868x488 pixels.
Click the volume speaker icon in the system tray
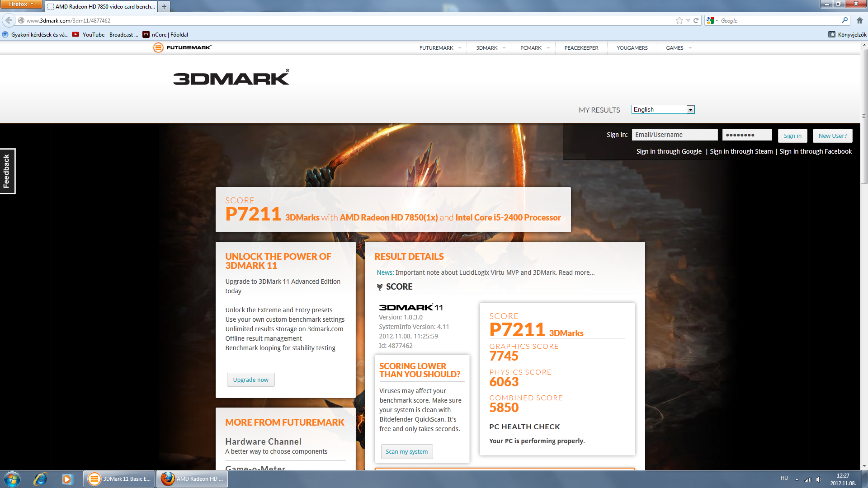coord(819,479)
